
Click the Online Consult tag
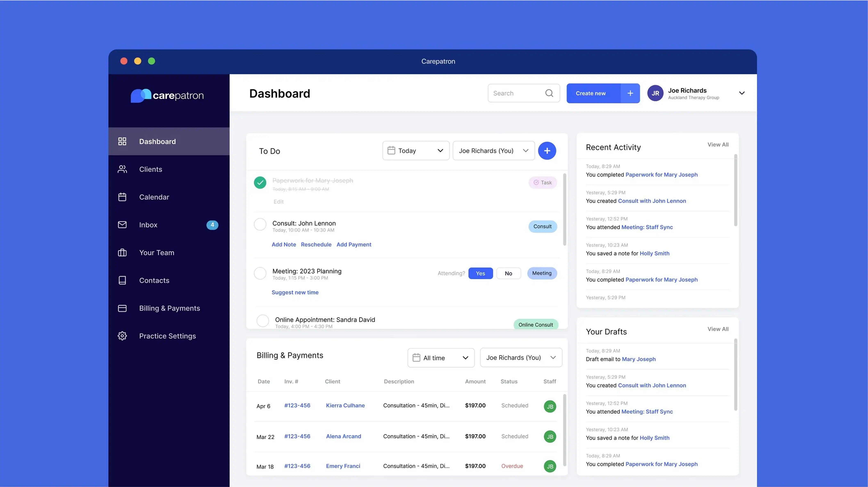pyautogui.click(x=536, y=324)
